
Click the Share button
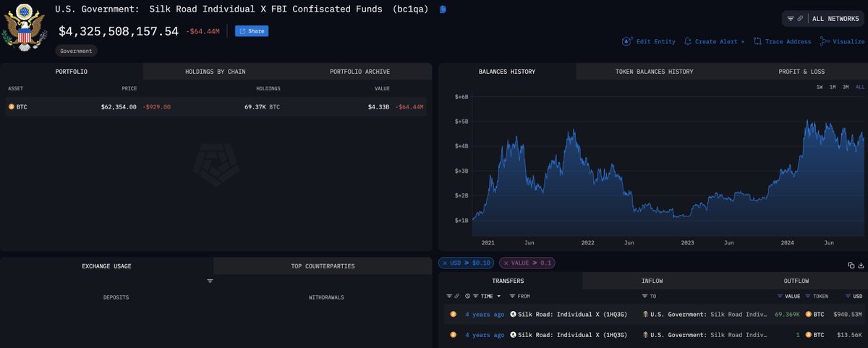pyautogui.click(x=252, y=31)
